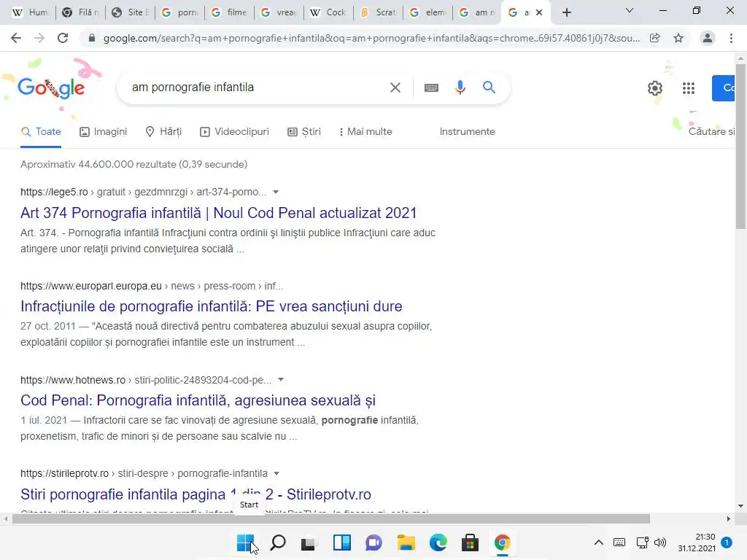Share this page using the share icon
The image size is (747, 560).
[x=655, y=38]
